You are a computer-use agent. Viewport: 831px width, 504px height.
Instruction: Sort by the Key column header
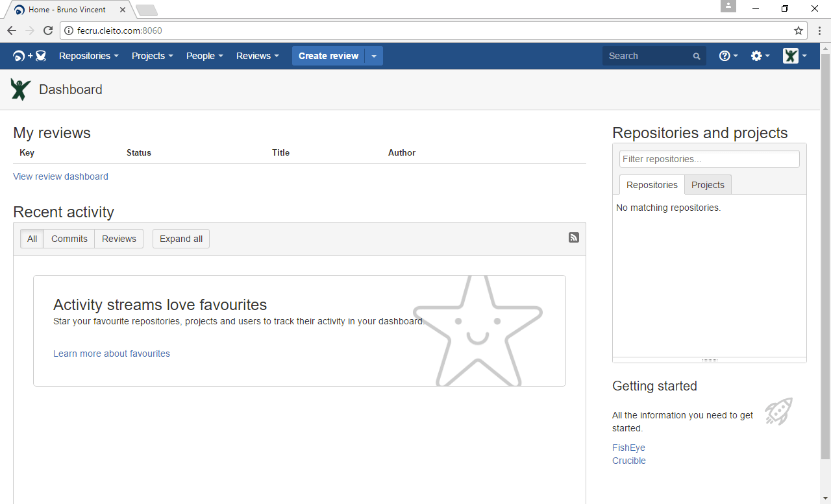point(27,153)
